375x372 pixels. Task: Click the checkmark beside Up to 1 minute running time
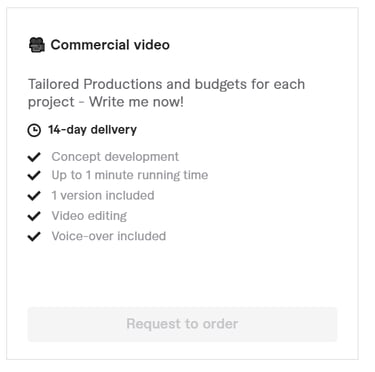[x=34, y=175]
